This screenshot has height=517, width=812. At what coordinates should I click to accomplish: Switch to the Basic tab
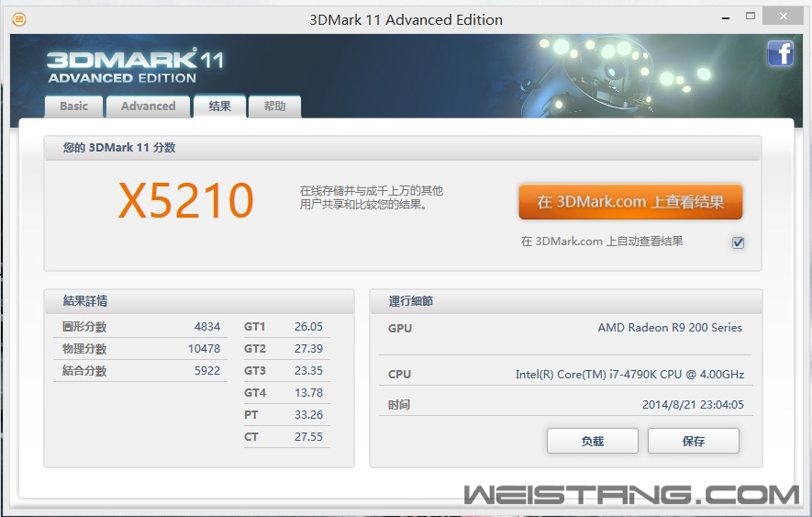73,107
